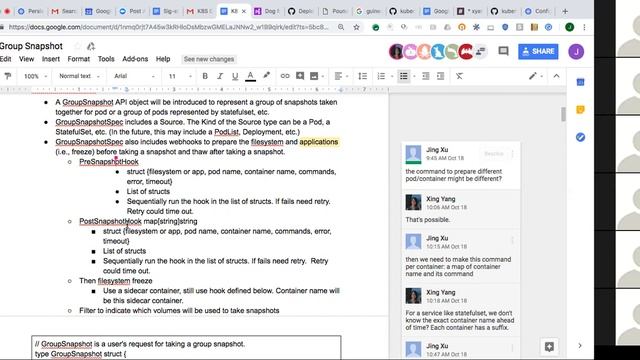Click the PreSnapshotHook text
Viewport: 640px width, 360px height.
pyautogui.click(x=109, y=162)
